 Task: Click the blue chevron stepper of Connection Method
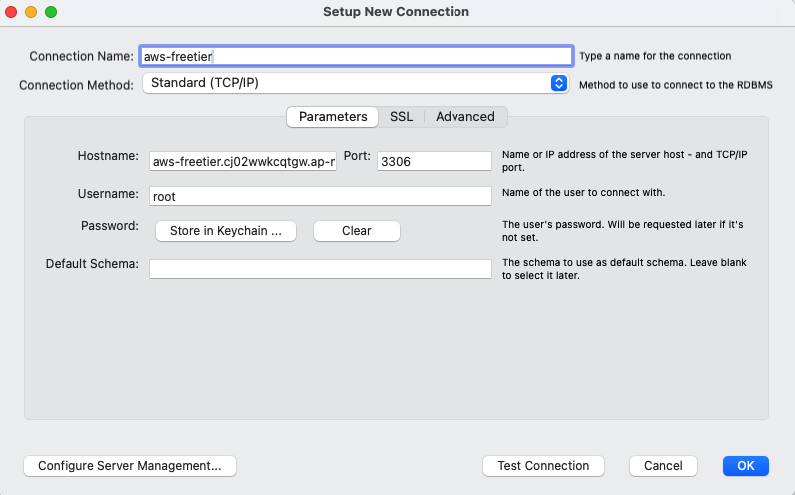click(x=558, y=83)
